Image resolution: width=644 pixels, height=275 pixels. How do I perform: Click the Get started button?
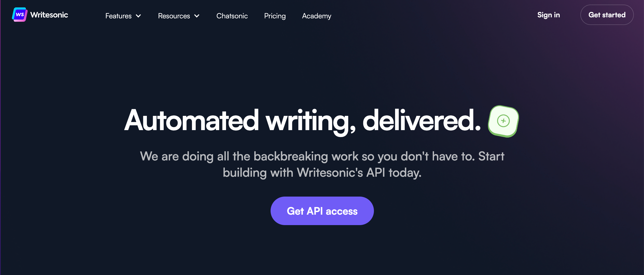607,15
